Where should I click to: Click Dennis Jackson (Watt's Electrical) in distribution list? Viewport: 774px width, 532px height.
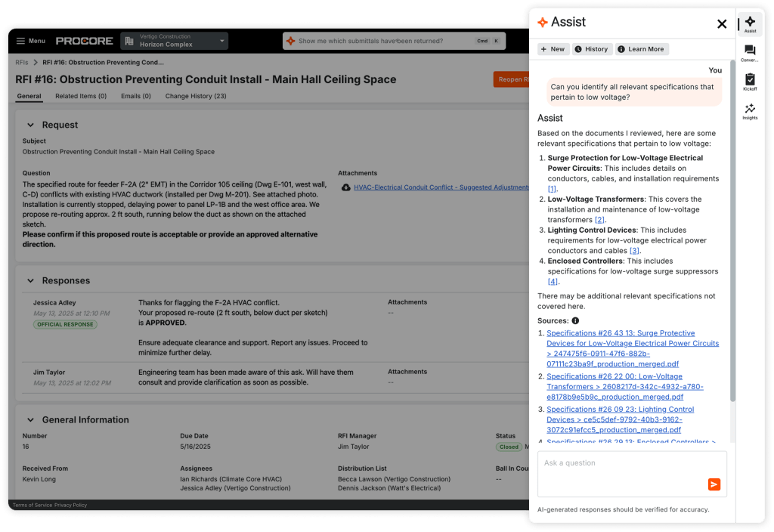(x=389, y=488)
